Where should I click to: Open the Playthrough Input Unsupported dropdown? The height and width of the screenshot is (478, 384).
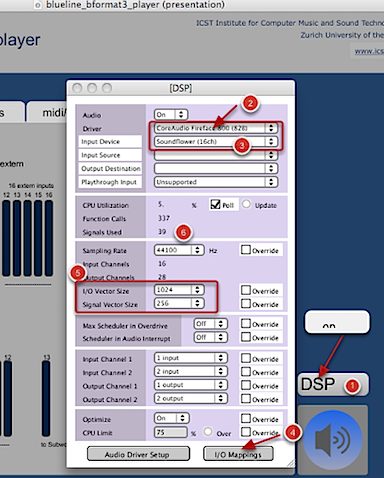point(216,182)
